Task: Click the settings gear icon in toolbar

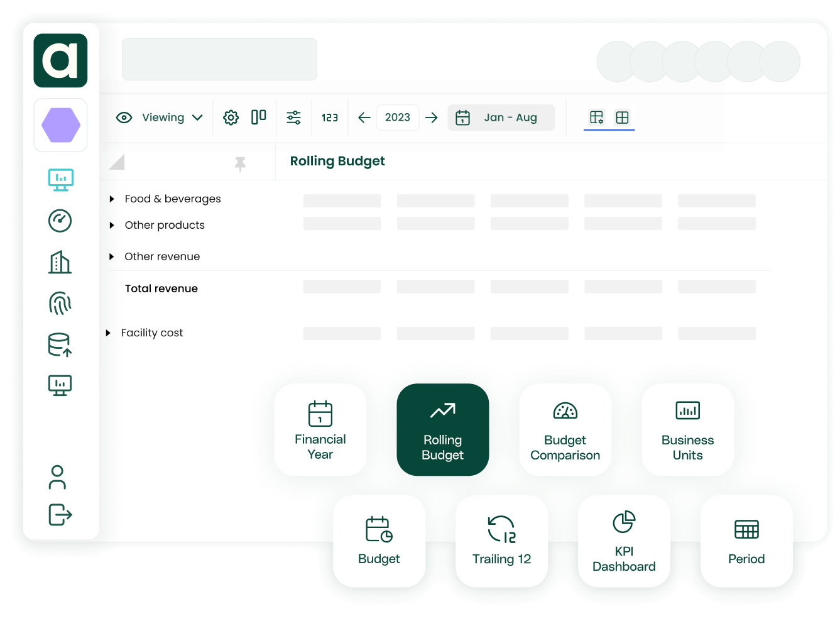Action: tap(231, 118)
